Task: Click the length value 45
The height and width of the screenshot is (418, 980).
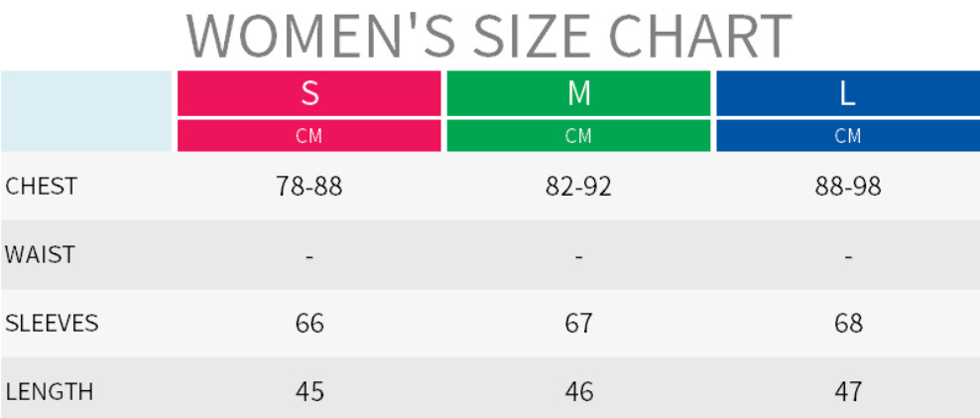Action: pyautogui.click(x=309, y=391)
